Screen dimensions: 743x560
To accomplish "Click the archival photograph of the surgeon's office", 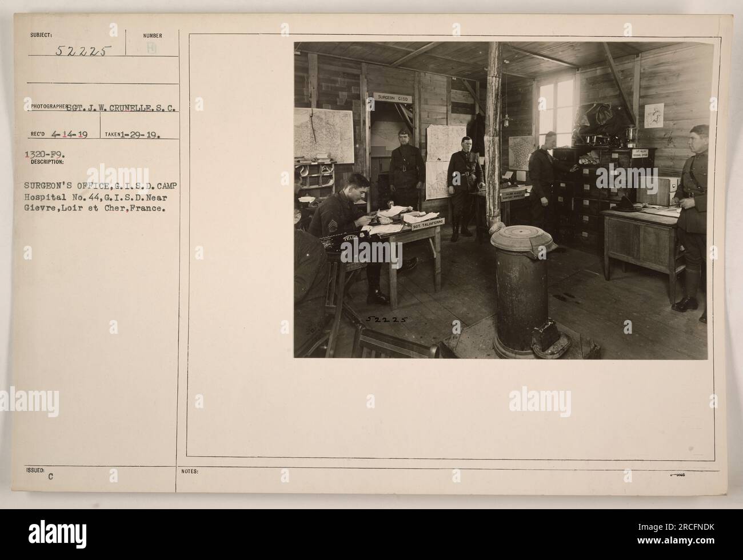I will [x=504, y=200].
